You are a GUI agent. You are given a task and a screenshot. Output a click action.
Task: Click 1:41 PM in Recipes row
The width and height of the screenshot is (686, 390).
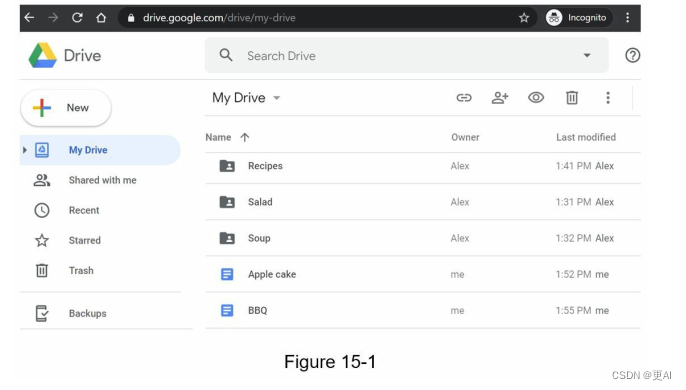(573, 166)
